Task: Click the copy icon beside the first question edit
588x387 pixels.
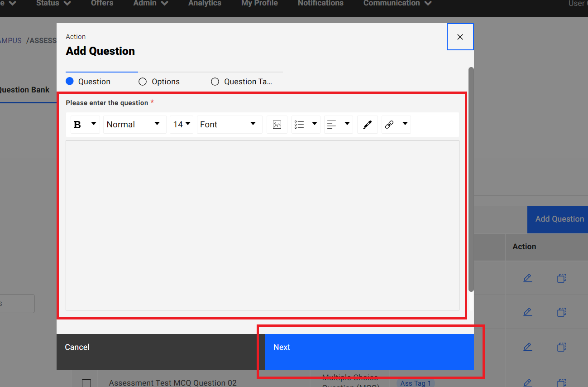Action: tap(561, 278)
